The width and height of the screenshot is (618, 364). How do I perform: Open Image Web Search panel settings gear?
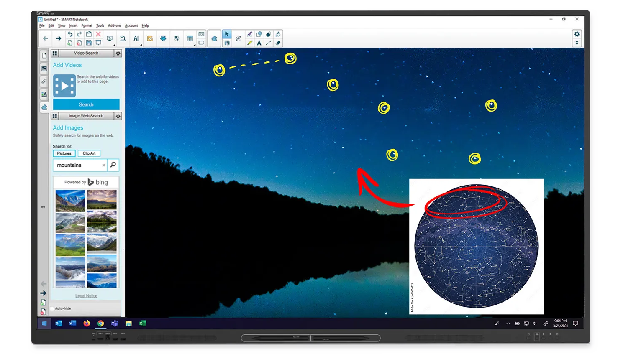pyautogui.click(x=118, y=116)
